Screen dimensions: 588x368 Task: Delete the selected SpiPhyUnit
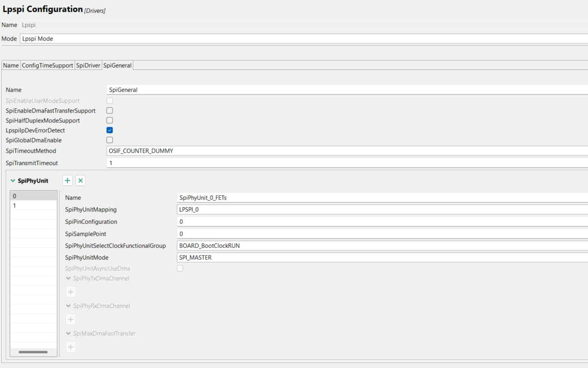coord(80,180)
